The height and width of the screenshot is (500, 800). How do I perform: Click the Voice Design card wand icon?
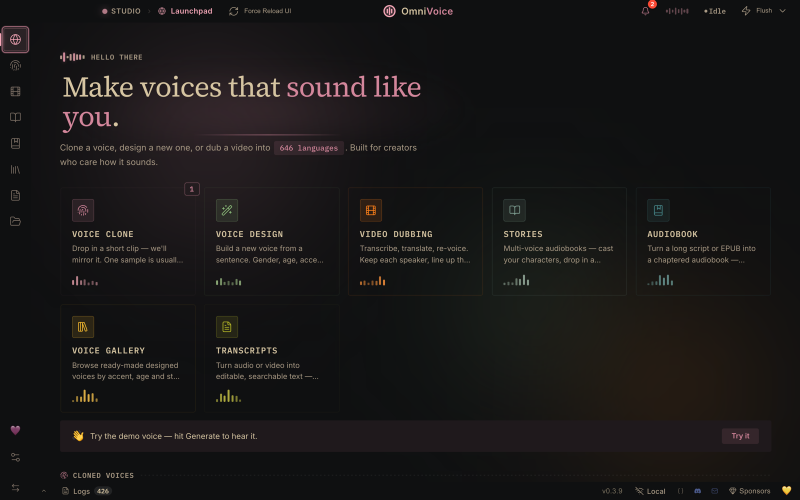(227, 210)
